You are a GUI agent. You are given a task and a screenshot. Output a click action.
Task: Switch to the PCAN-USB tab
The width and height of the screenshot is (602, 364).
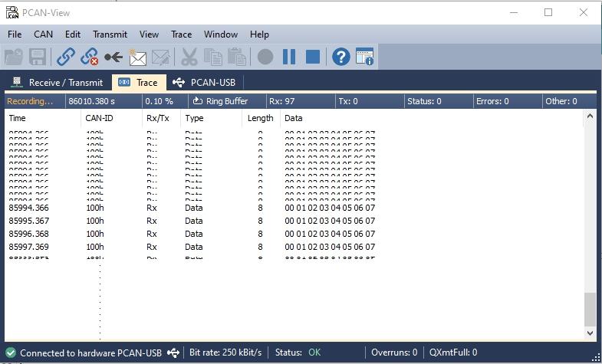click(x=205, y=83)
